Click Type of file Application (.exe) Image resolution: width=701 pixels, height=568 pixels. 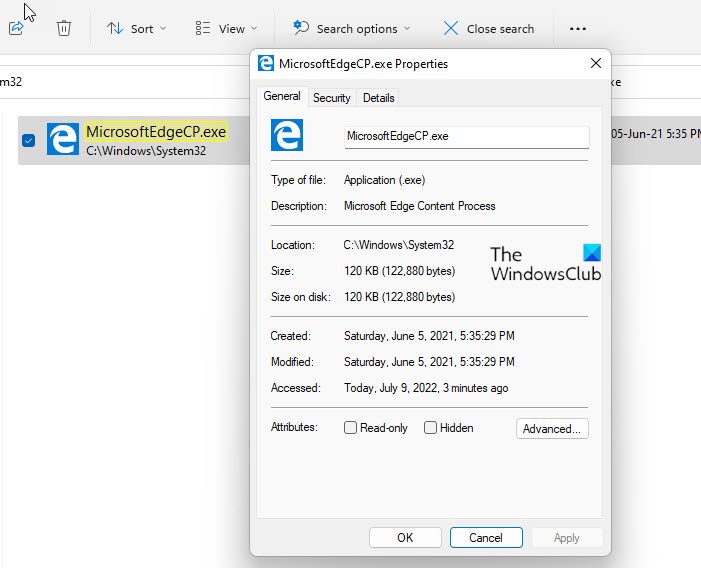384,180
